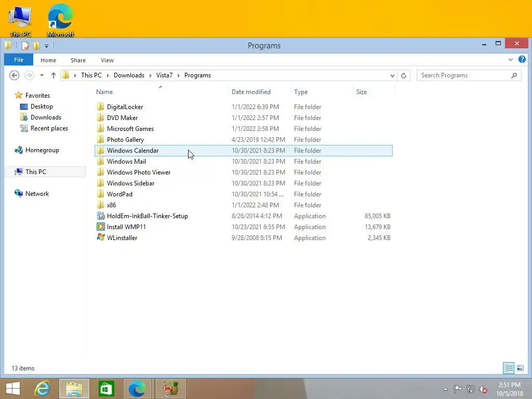Select the Windows Calendar folder
Screen dimensions: 532x399
pos(244,151)
